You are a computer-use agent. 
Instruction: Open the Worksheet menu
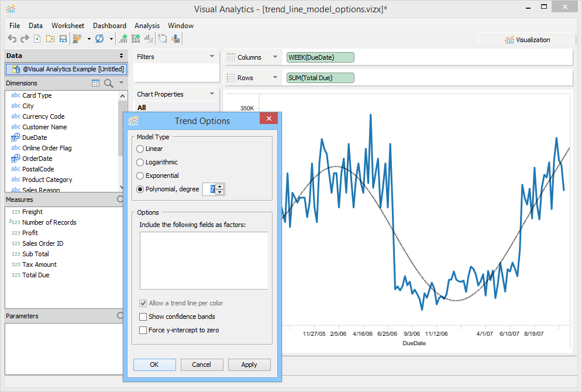[68, 26]
